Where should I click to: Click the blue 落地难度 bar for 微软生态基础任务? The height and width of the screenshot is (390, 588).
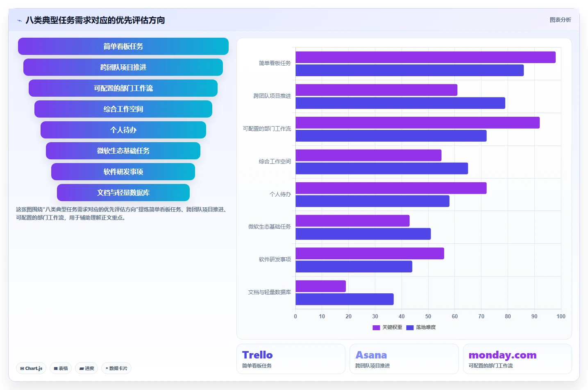tap(363, 234)
